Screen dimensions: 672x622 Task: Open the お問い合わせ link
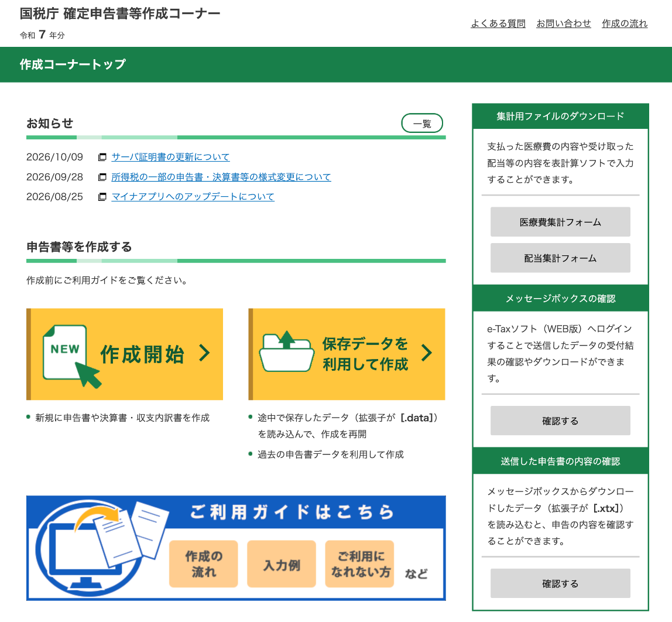pyautogui.click(x=564, y=23)
